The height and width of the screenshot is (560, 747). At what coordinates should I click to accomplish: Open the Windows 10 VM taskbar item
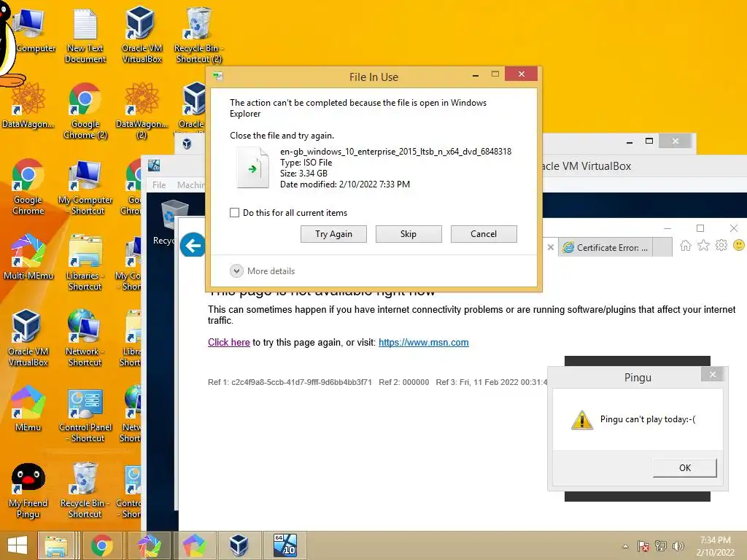(285, 545)
